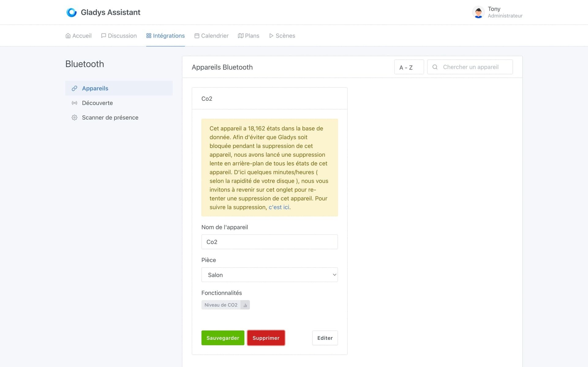Open the Calendrier tab
The height and width of the screenshot is (367, 588).
211,36
